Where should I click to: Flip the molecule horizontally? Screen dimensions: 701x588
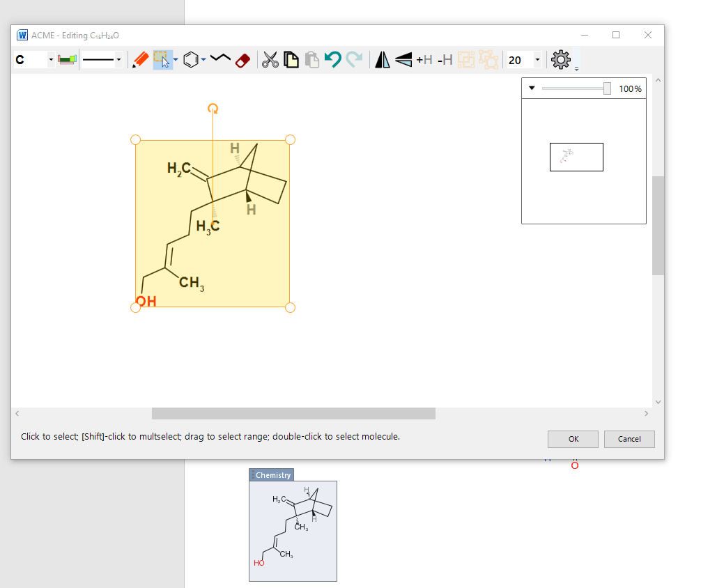(x=383, y=60)
